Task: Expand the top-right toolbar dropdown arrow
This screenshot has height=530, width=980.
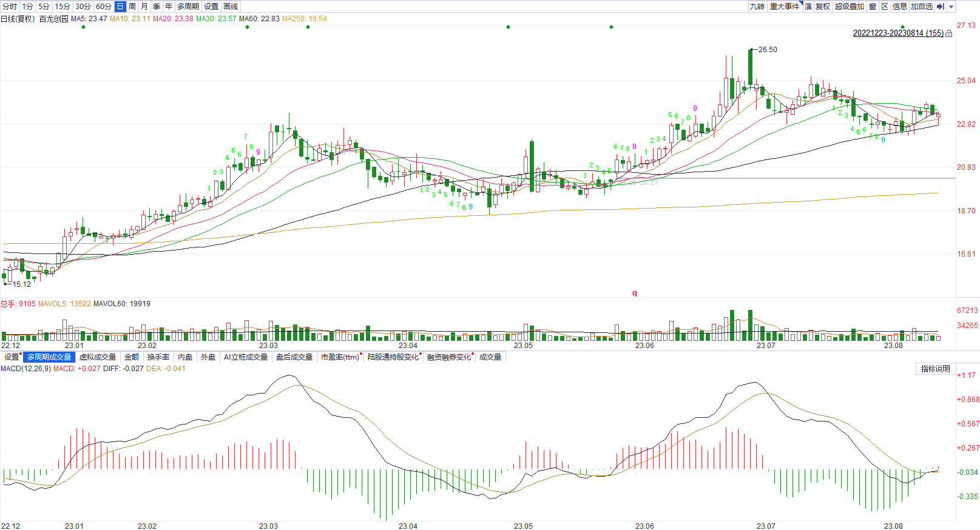Action: click(x=951, y=7)
